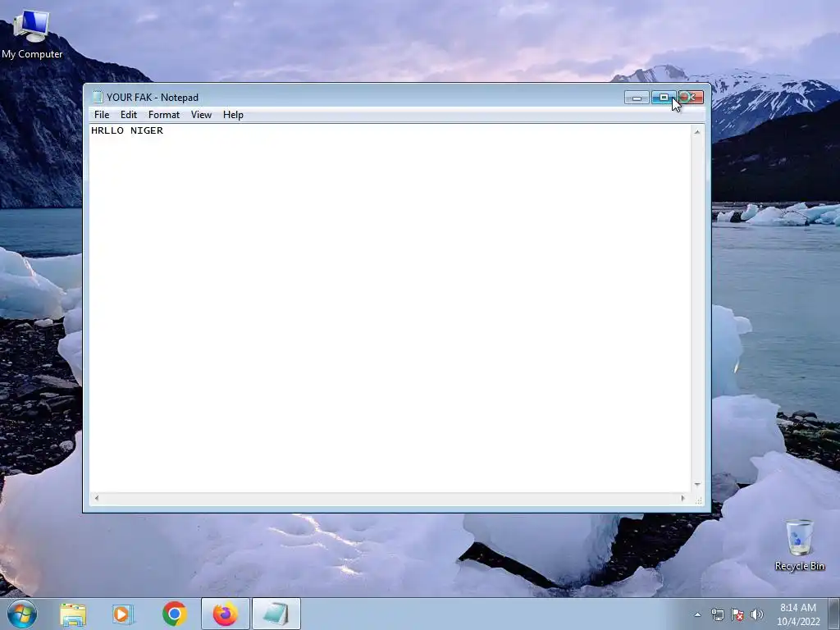Open the Format menu in Notepad
Image resolution: width=840 pixels, height=630 pixels.
click(164, 115)
